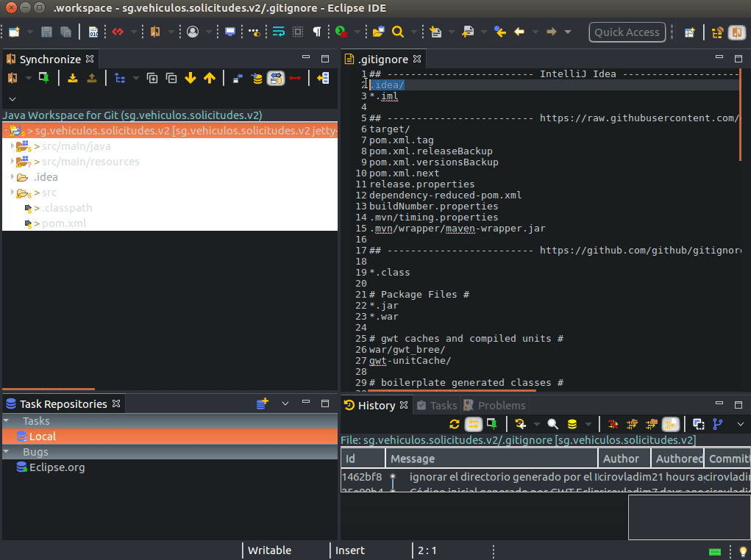The height and width of the screenshot is (560, 751).
Task: Select Conflicts mode red double arrow
Action: (x=295, y=78)
